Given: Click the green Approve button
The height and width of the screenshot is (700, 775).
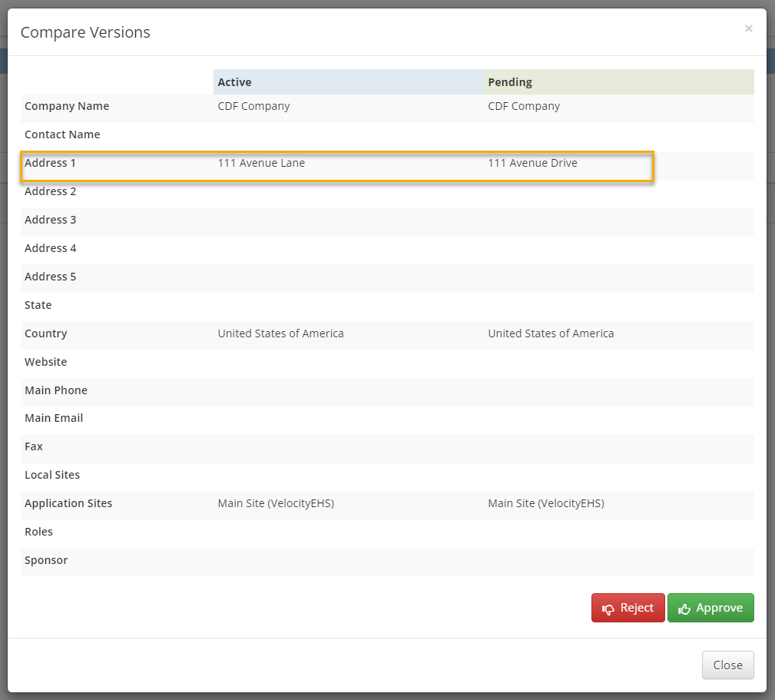Looking at the screenshot, I should point(710,608).
